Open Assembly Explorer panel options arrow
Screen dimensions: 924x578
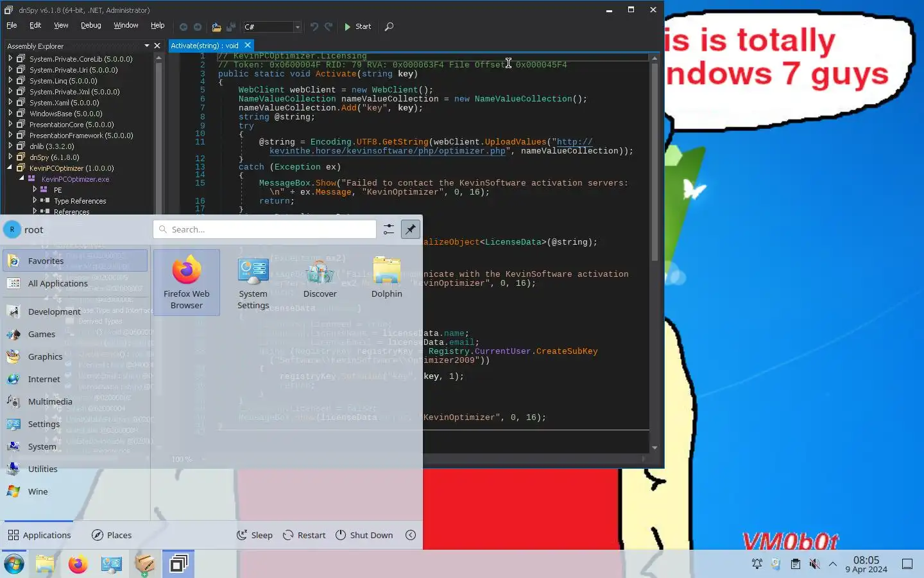click(x=147, y=46)
